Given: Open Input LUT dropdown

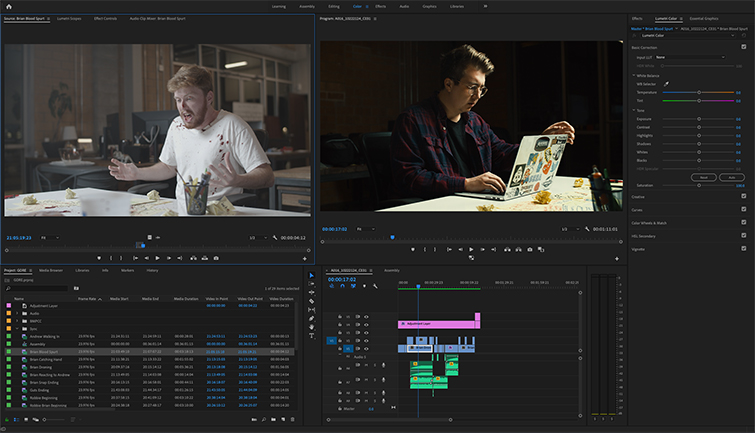Looking at the screenshot, I should pos(690,57).
